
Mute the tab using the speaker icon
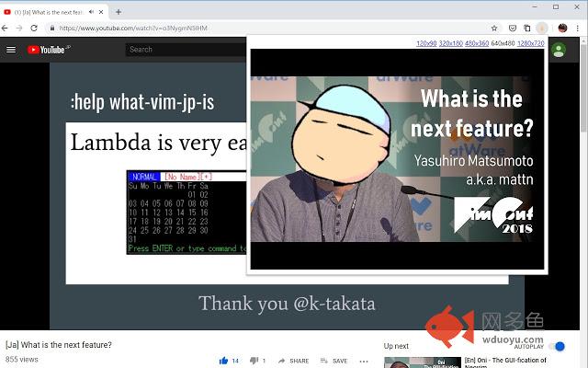click(91, 12)
